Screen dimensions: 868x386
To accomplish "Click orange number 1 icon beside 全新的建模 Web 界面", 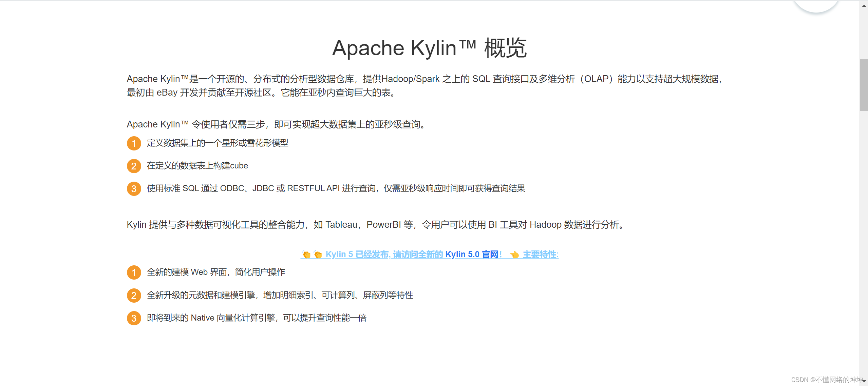I will pos(134,272).
